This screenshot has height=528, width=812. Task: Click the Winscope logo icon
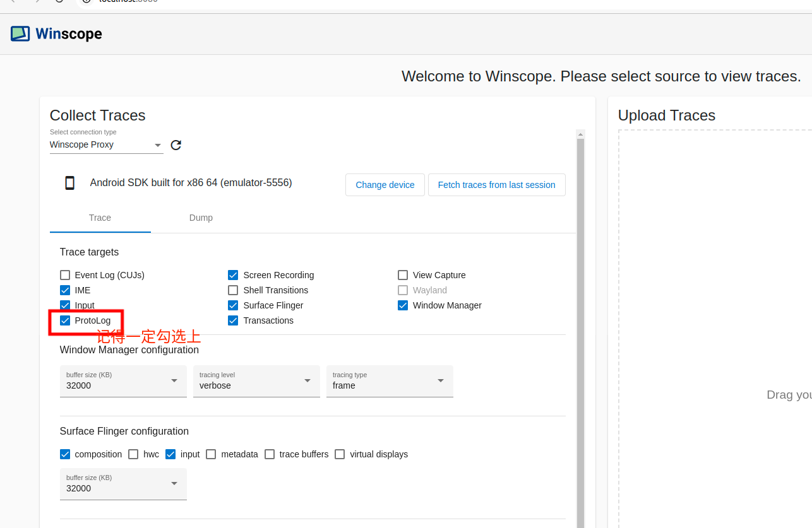(20, 33)
